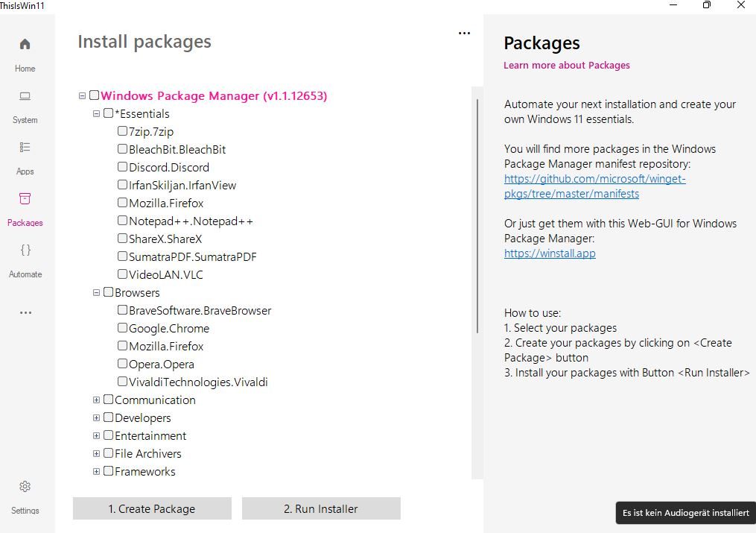Expand the Communication category
Image resolution: width=756 pixels, height=533 pixels.
click(x=96, y=400)
